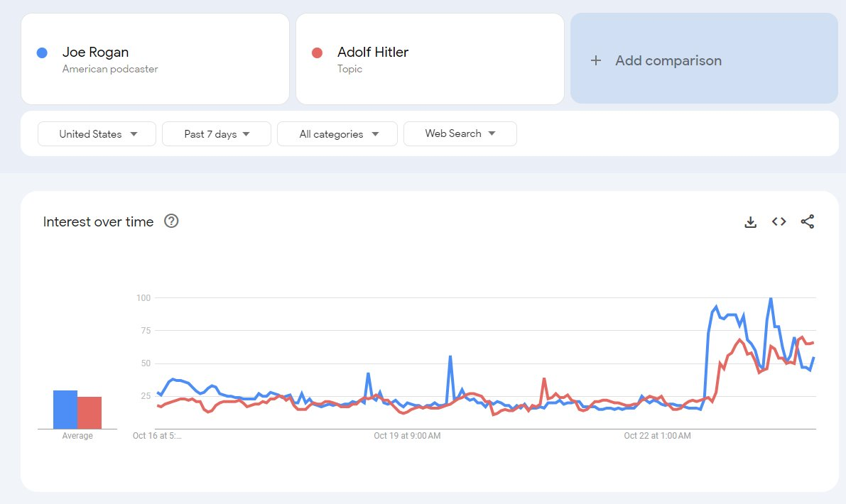This screenshot has height=504, width=846.
Task: Click the 'Oct 19 at 9:00 AM' axis label
Action: pyautogui.click(x=407, y=436)
